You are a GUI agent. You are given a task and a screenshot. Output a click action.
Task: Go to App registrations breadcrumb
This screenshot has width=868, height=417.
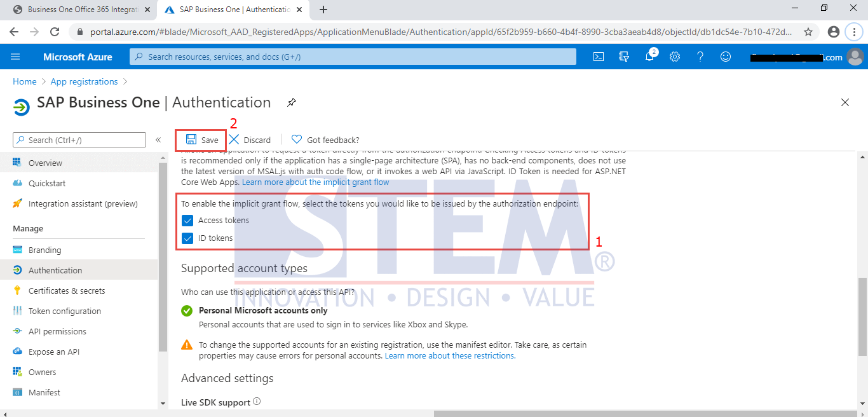click(84, 81)
